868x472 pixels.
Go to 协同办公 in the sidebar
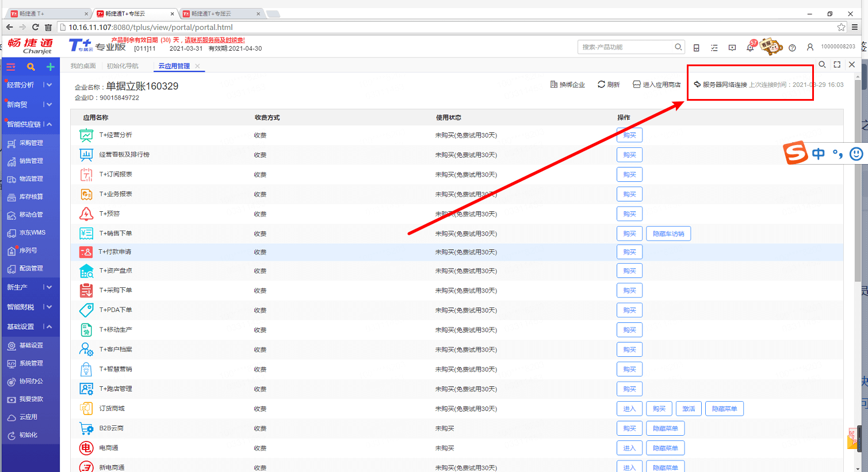tap(30, 381)
